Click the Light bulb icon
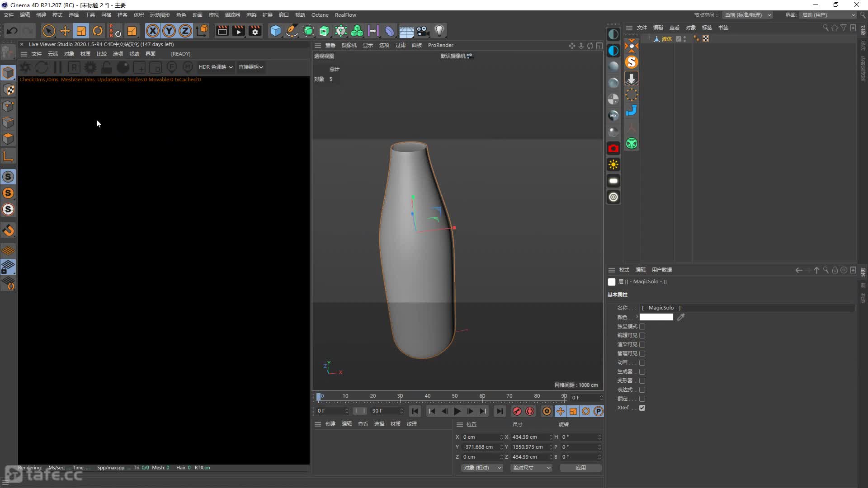 (x=439, y=31)
